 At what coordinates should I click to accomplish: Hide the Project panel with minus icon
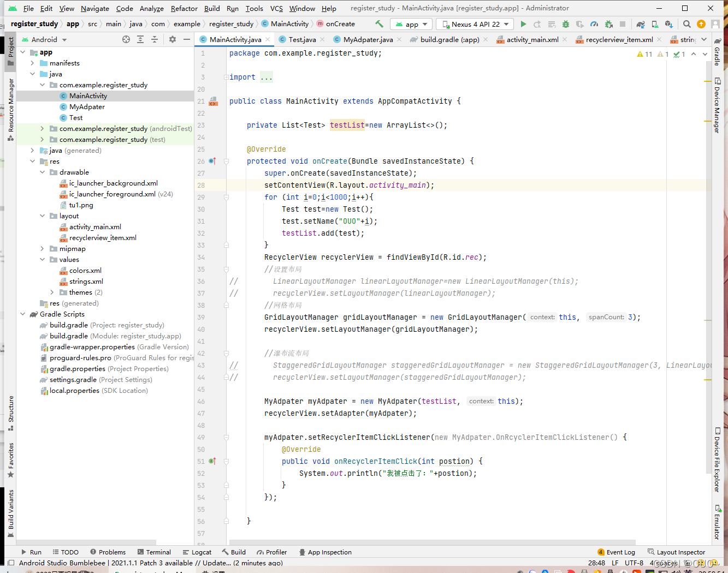pyautogui.click(x=187, y=39)
